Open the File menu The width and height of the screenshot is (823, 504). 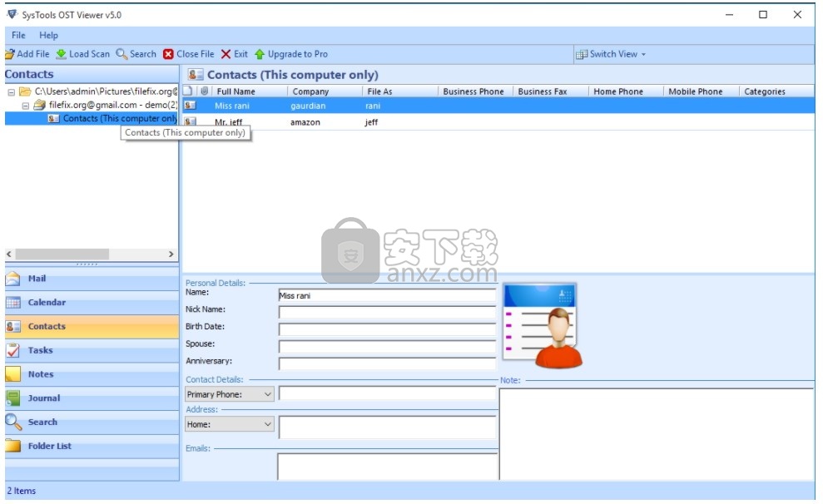pos(18,35)
